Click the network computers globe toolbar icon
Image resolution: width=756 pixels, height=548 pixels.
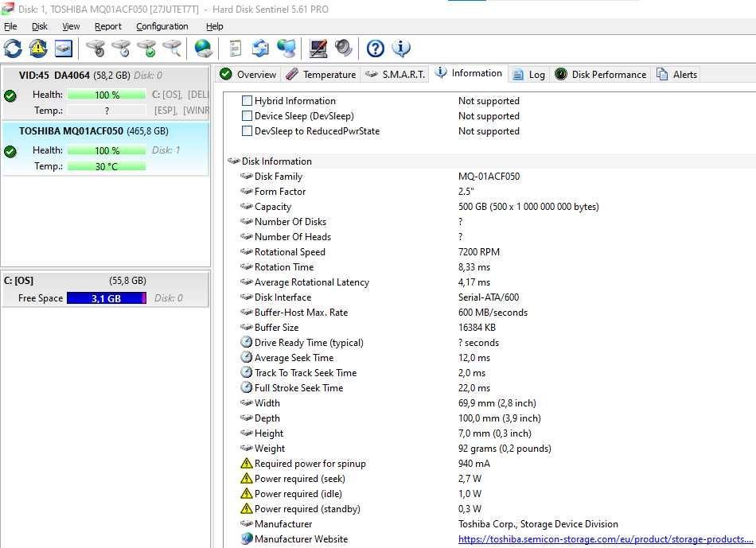click(286, 49)
